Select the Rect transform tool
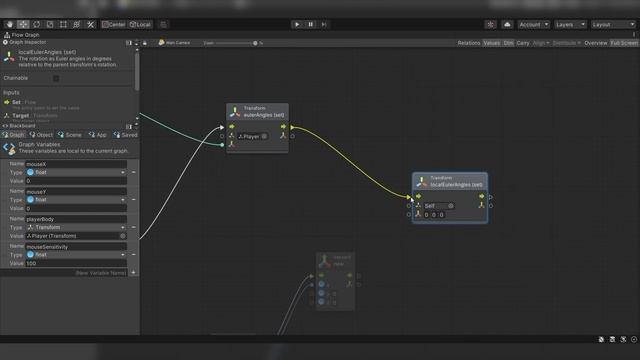The width and height of the screenshot is (640, 360). coord(63,24)
